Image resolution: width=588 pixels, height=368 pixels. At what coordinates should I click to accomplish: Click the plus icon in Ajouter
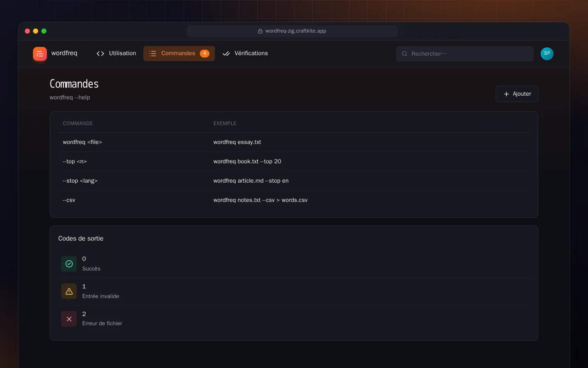click(506, 94)
